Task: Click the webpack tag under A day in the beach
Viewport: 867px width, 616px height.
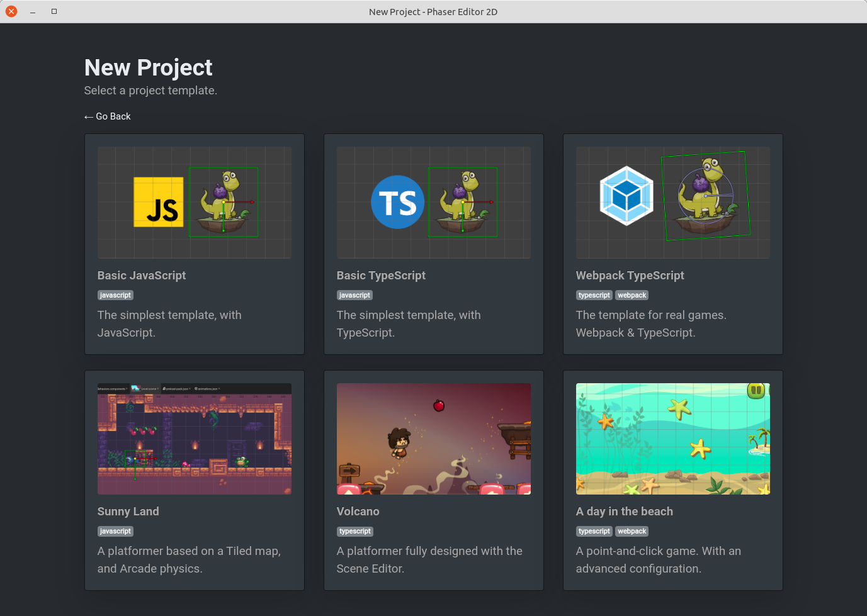Action: [x=632, y=531]
